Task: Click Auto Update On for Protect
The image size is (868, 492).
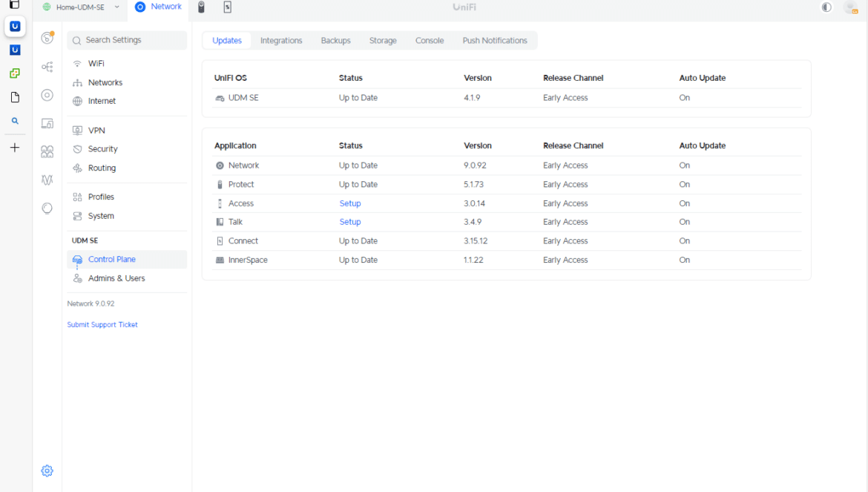Action: coord(684,184)
